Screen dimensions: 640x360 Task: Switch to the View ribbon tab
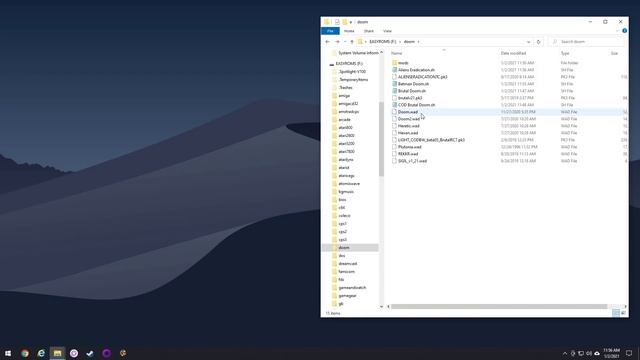pyautogui.click(x=387, y=31)
